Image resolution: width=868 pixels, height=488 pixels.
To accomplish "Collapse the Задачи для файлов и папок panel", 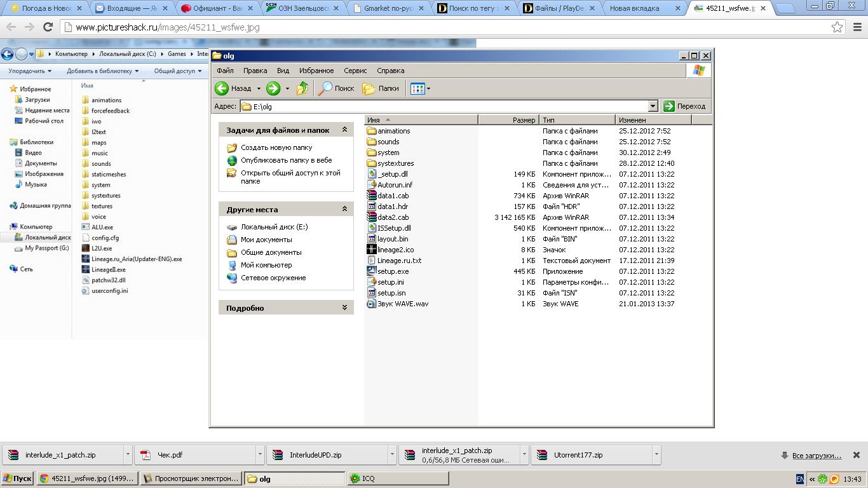I will 344,130.
